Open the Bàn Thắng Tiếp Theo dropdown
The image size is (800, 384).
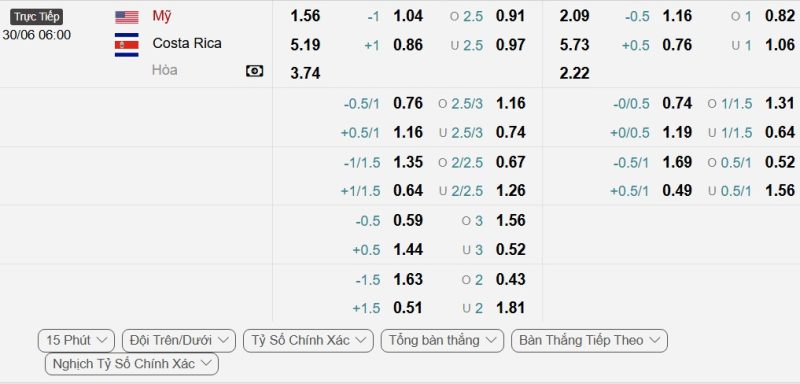pos(589,340)
